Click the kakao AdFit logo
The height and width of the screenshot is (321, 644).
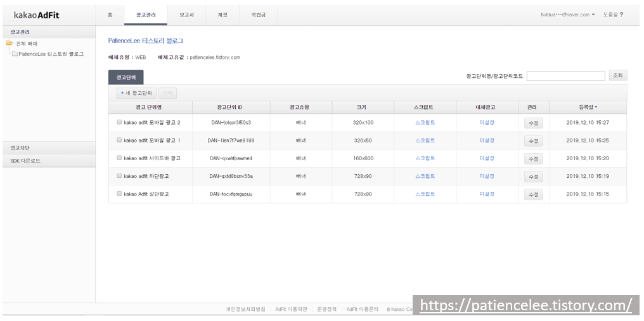click(x=37, y=15)
